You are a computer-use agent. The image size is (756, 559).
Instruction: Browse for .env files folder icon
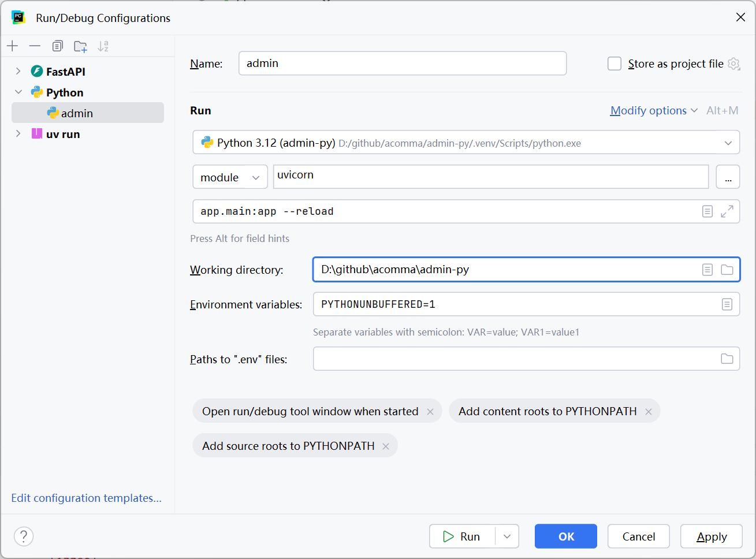727,359
